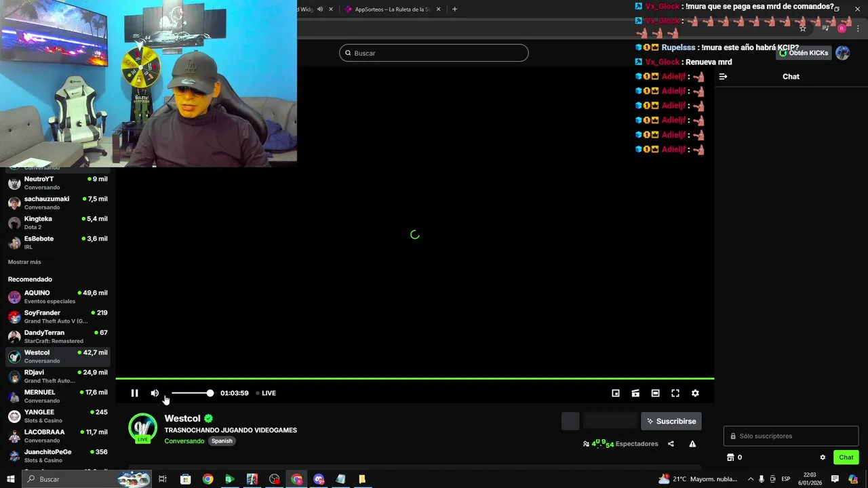Image resolution: width=868 pixels, height=488 pixels.
Task: Open the Windows Start menu
Action: tap(11, 479)
